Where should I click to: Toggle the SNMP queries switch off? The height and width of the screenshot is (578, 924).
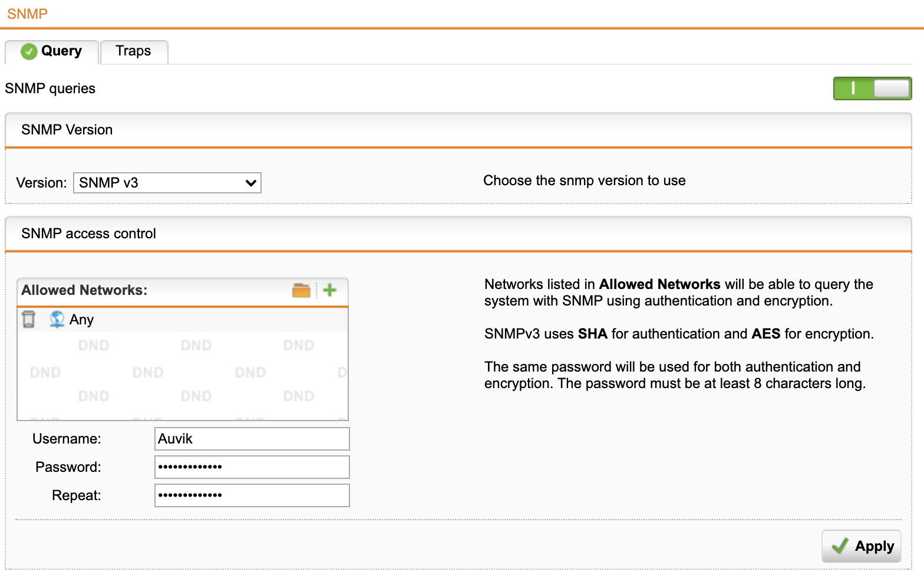[x=872, y=88]
